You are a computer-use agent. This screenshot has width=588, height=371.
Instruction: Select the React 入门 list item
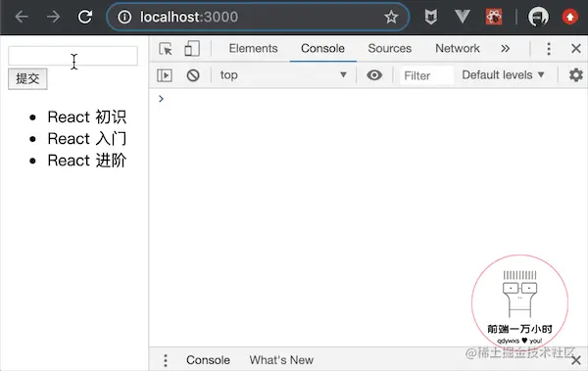[87, 139]
